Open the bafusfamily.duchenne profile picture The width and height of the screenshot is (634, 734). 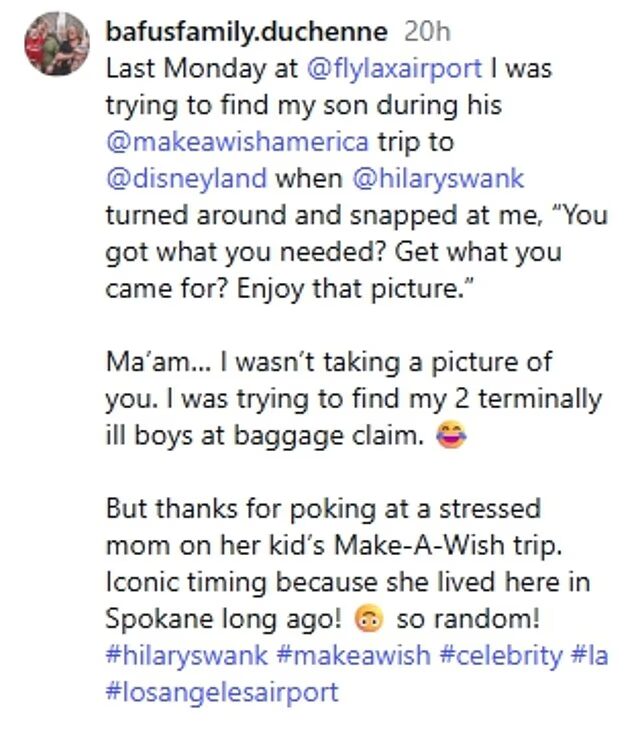click(55, 43)
